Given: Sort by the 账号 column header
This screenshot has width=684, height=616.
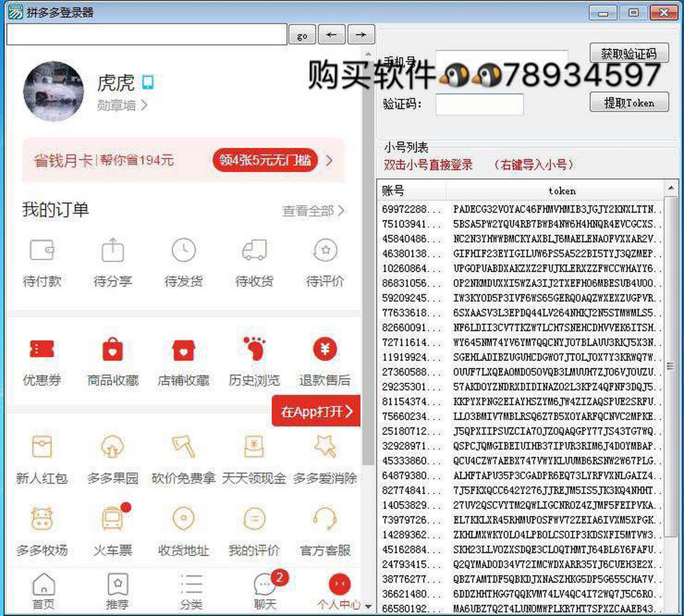Looking at the screenshot, I should pos(412,191).
